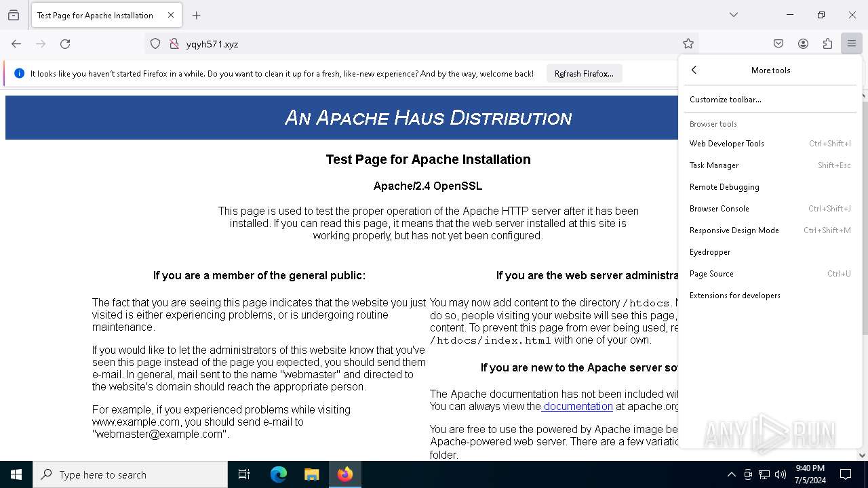Click the Test Page for Apache Installation heading
The height and width of the screenshot is (488, 868).
tap(428, 159)
